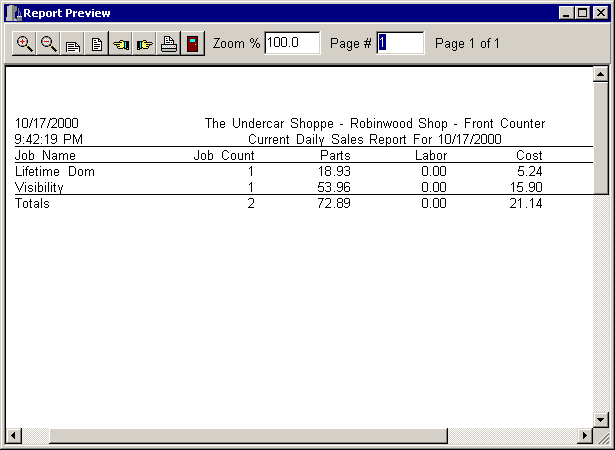This screenshot has height=450, width=615.
Task: Select the whole page view icon
Action: click(97, 44)
